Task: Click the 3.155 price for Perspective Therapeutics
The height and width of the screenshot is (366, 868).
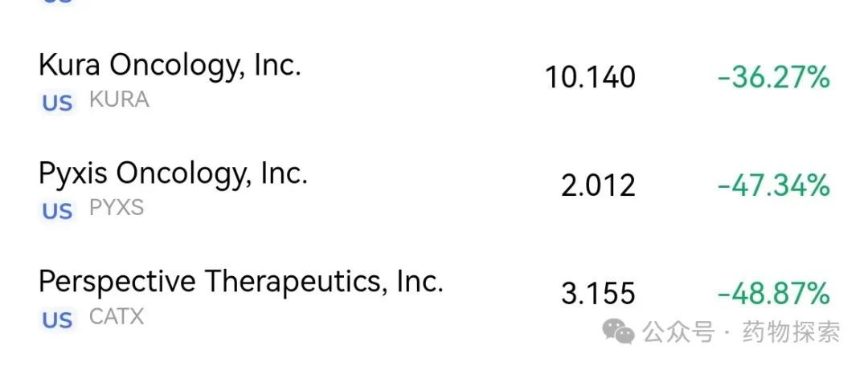Action: click(x=598, y=294)
